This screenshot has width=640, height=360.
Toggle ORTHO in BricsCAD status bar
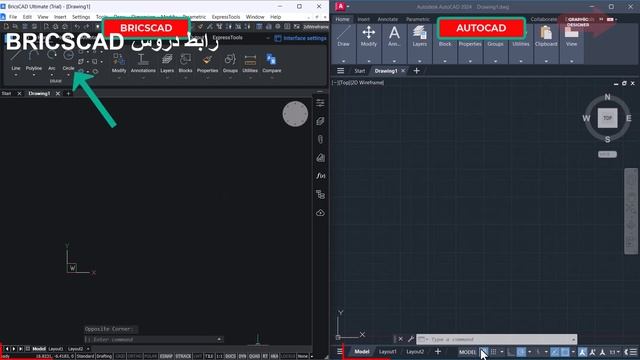[134, 356]
